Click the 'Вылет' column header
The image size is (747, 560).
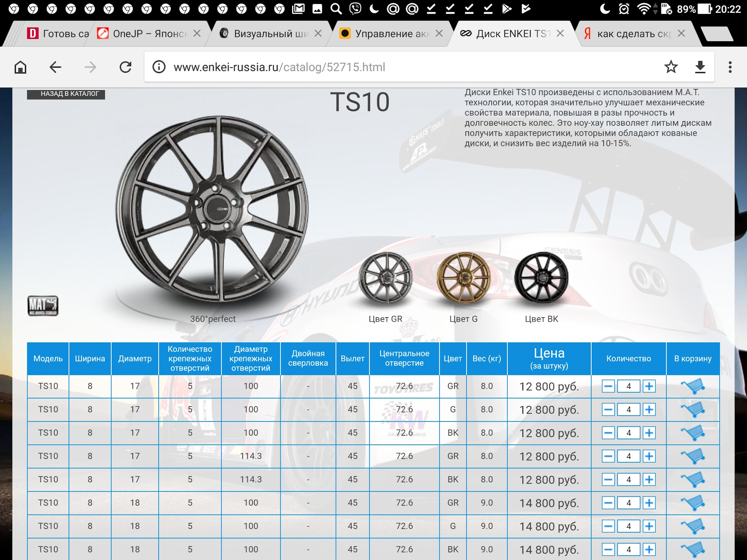(352, 359)
